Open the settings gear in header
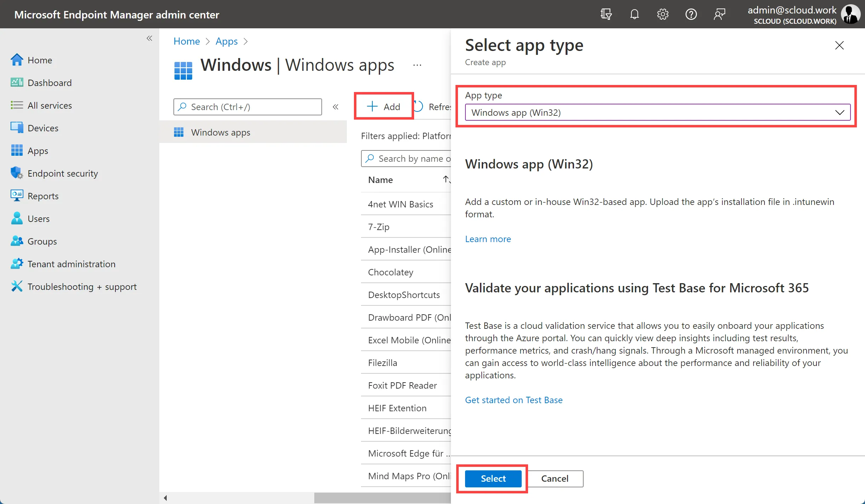This screenshot has height=504, width=865. [663, 15]
